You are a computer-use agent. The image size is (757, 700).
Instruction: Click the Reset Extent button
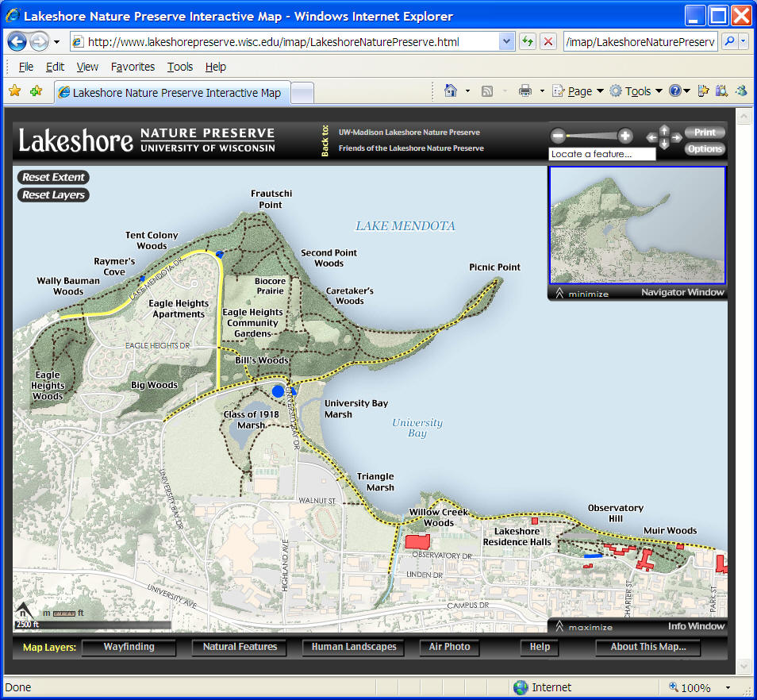[x=53, y=177]
